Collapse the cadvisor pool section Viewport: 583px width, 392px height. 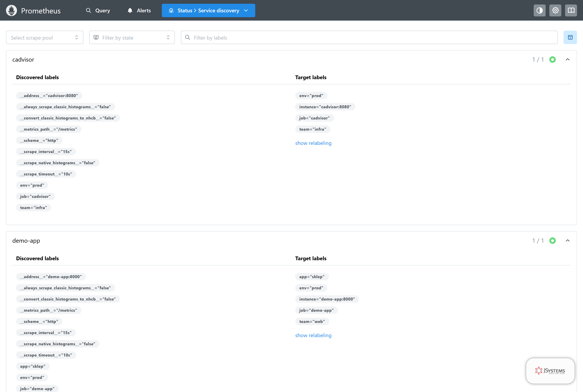568,60
